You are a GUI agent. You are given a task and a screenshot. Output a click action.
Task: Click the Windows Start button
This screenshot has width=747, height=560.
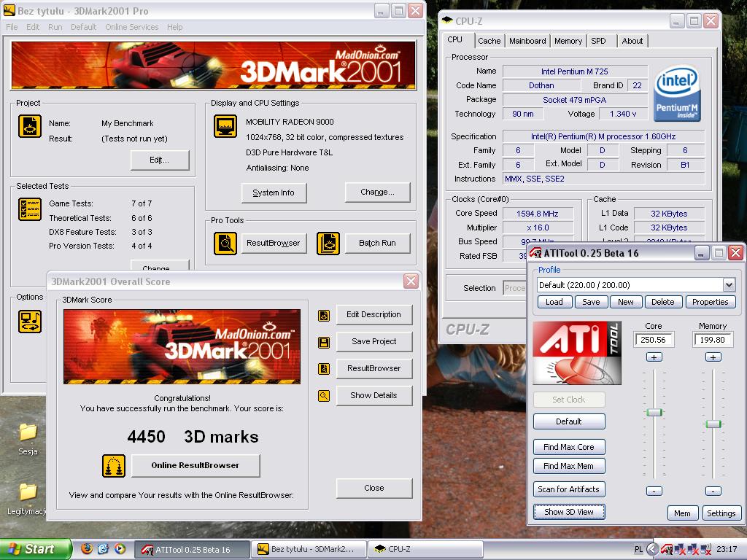pyautogui.click(x=35, y=549)
